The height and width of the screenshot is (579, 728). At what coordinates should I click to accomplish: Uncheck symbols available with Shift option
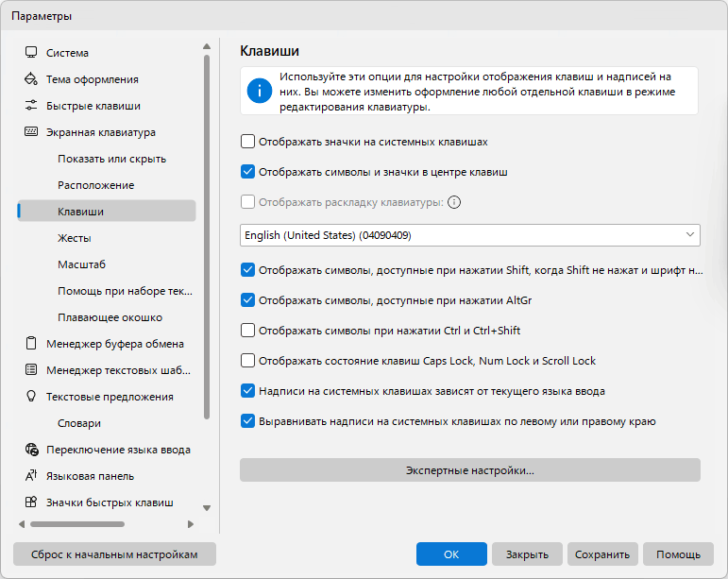click(x=248, y=270)
